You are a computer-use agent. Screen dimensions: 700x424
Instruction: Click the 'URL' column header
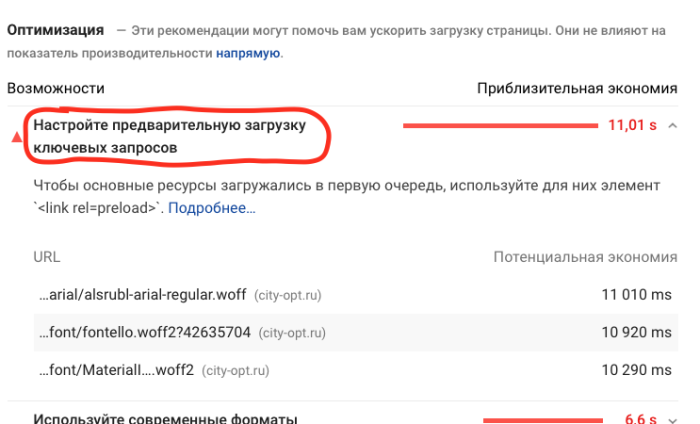[47, 257]
